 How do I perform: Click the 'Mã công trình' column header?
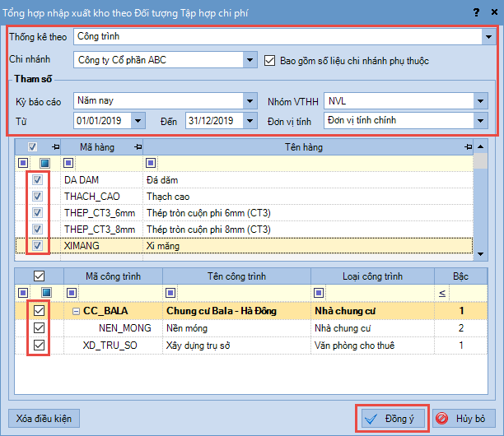point(113,276)
